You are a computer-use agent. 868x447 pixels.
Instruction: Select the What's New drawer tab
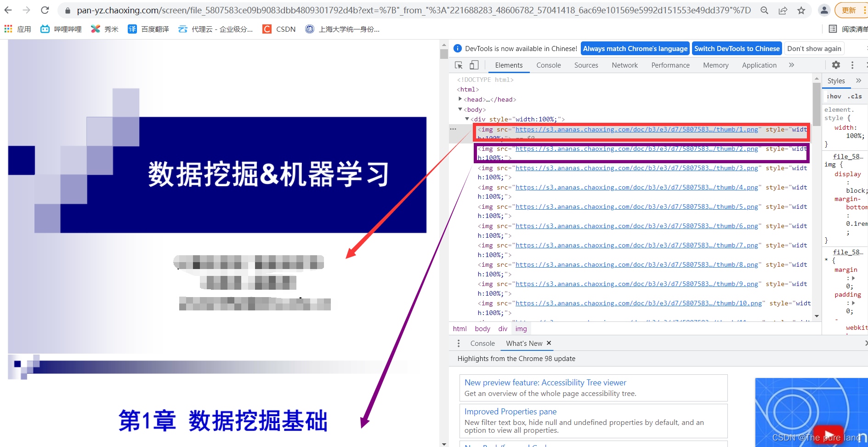pos(524,344)
